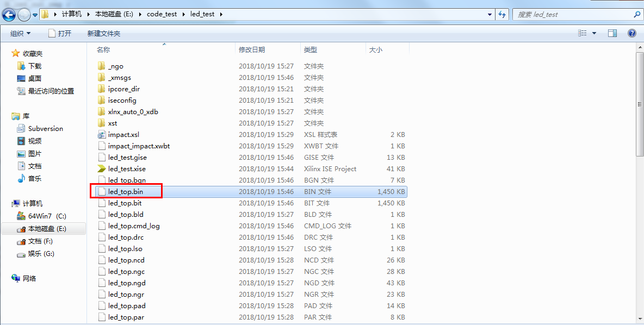Select the led_top.bld file icon

point(102,214)
